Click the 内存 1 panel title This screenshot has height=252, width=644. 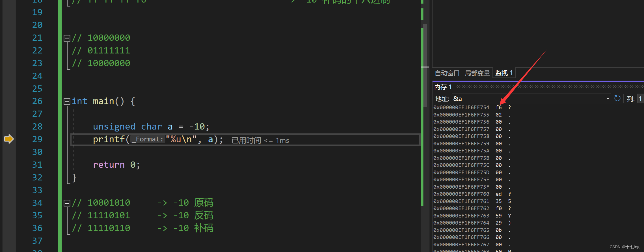(443, 87)
